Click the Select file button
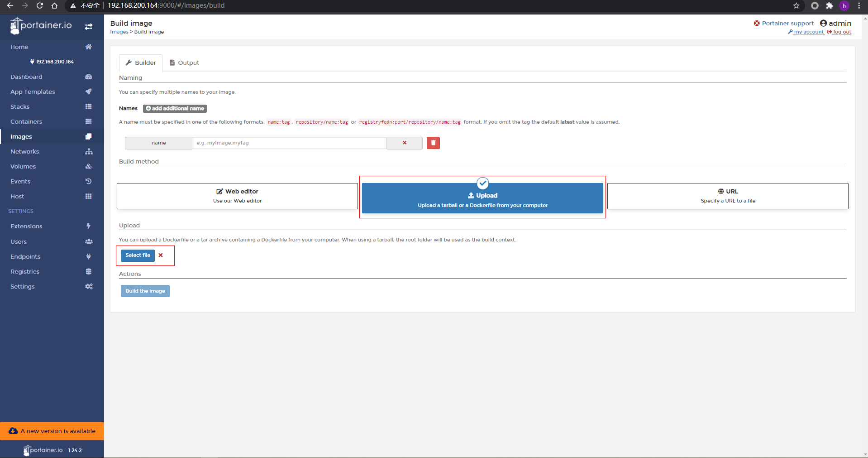The width and height of the screenshot is (868, 458). (x=138, y=256)
